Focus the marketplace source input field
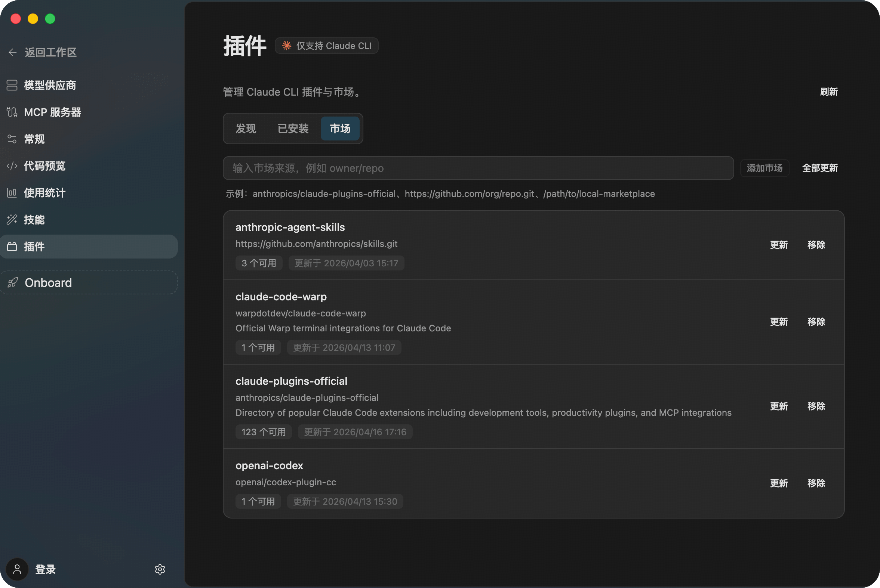The width and height of the screenshot is (880, 588). coord(478,168)
